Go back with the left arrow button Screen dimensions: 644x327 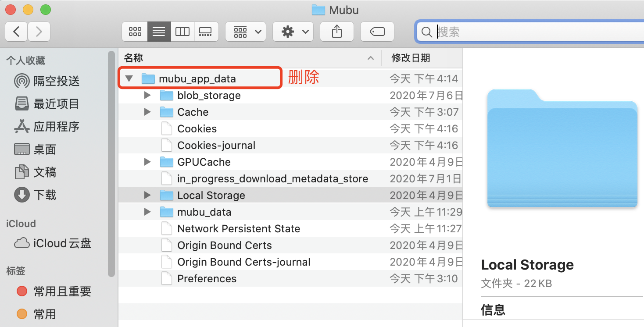coord(16,32)
